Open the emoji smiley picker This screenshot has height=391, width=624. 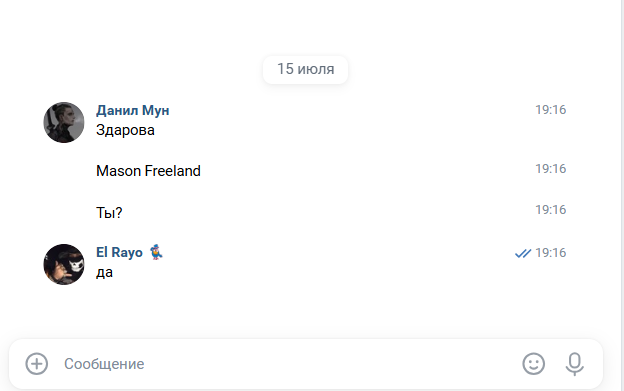pyautogui.click(x=533, y=364)
